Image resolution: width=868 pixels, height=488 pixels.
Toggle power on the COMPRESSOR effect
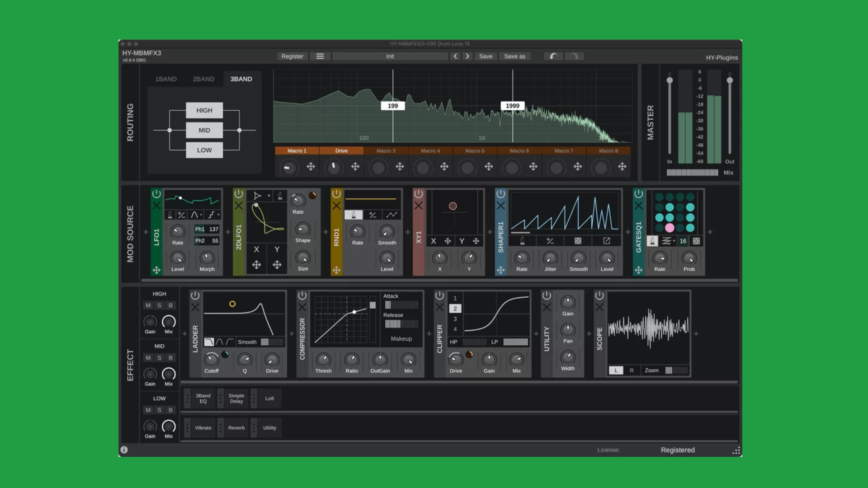coord(302,296)
